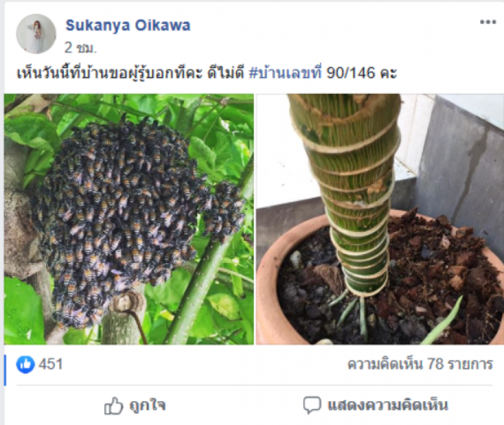Click the outlined thumbs-up icon beside ถูกใจ
The width and height of the screenshot is (504, 425).
[x=113, y=405]
